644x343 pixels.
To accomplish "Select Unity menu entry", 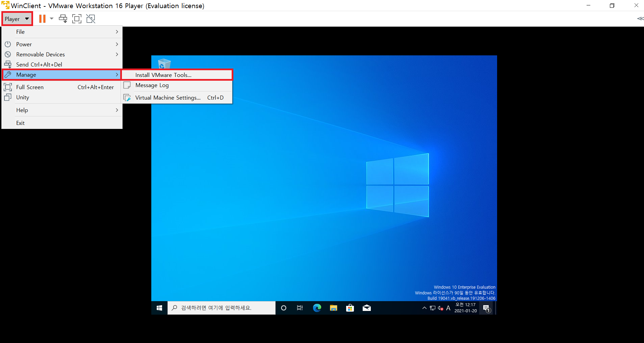I will pyautogui.click(x=62, y=97).
